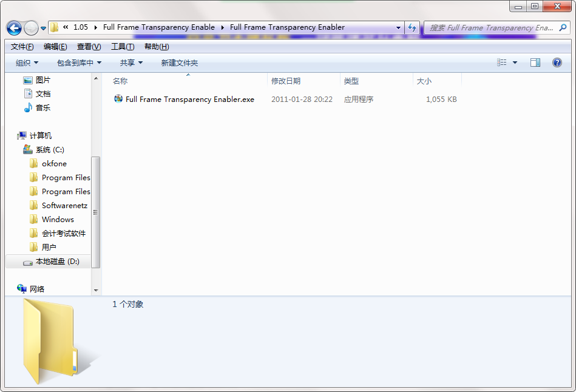Select 文档 library in navigation pane
The height and width of the screenshot is (392, 576).
pyautogui.click(x=43, y=94)
